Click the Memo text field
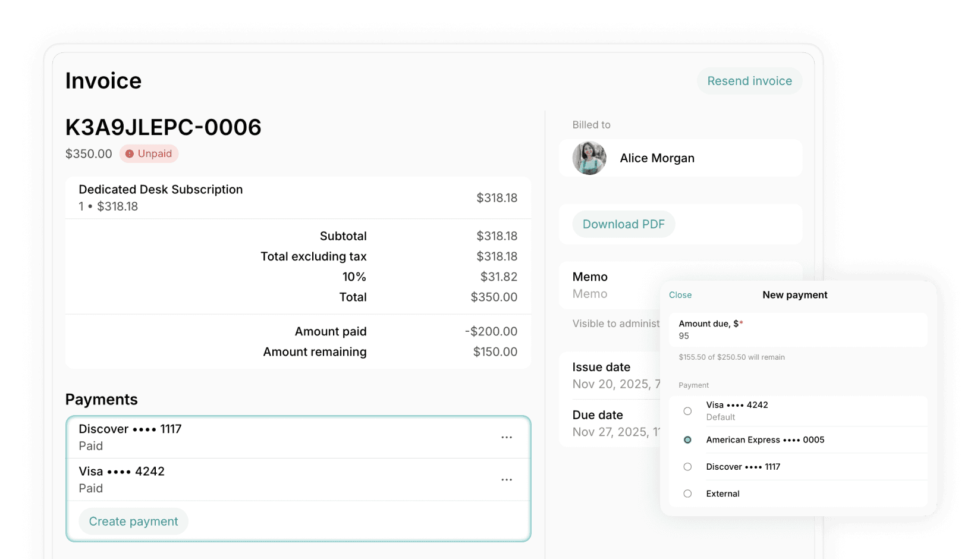The image size is (980, 559). 590,293
